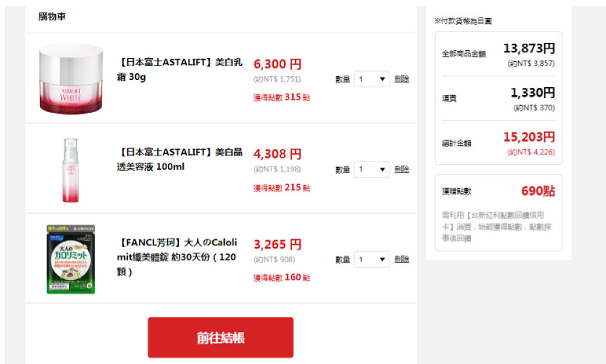Delete the ASTALIFT 美白乳霜 30g item
This screenshot has height=364, width=606.
coord(402,79)
